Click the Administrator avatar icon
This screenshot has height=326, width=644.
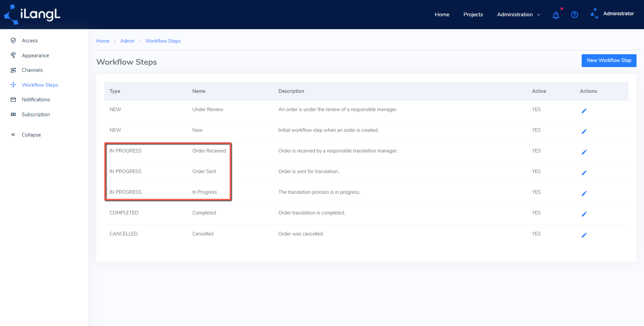pos(595,14)
